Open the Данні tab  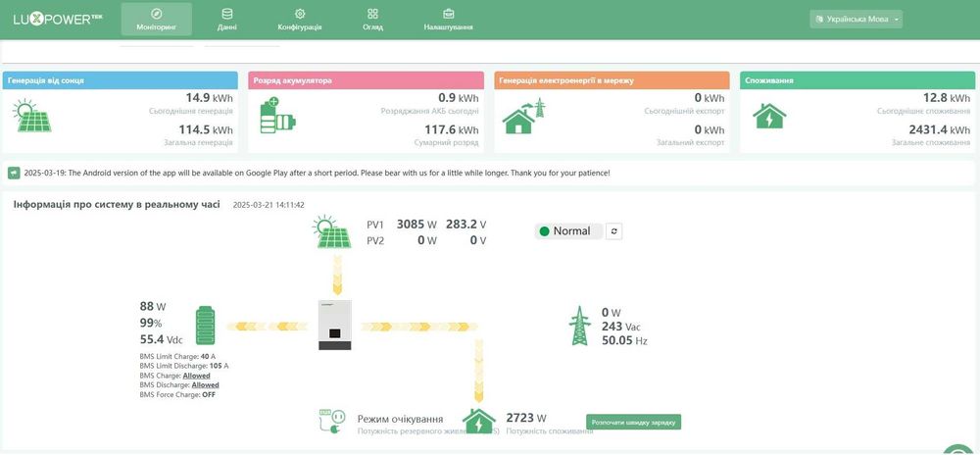pyautogui.click(x=227, y=20)
